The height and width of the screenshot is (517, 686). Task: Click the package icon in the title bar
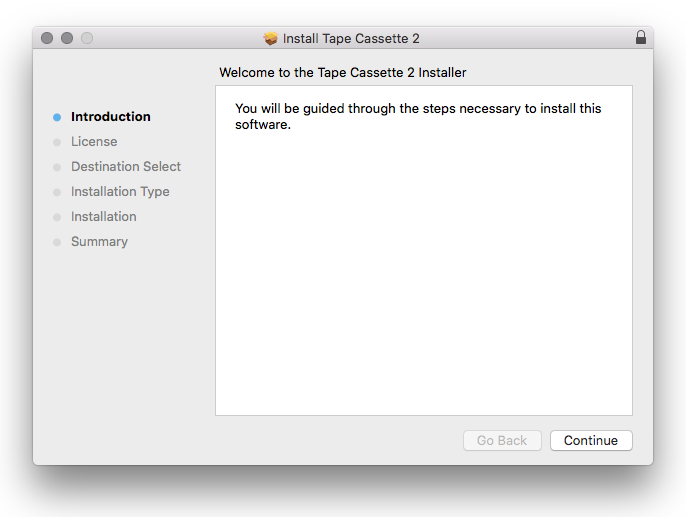click(x=270, y=38)
